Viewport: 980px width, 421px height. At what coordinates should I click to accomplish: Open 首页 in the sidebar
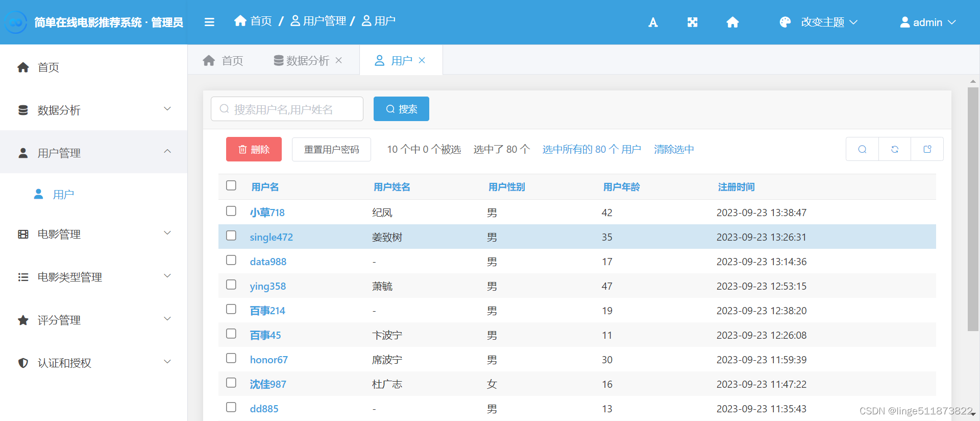tap(93, 67)
